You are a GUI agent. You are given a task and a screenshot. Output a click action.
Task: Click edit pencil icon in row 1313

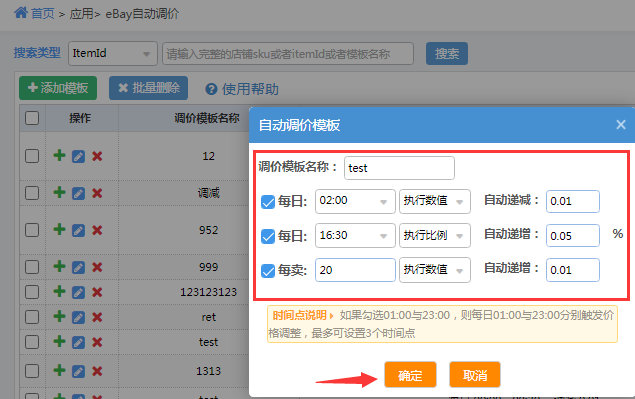pos(78,371)
